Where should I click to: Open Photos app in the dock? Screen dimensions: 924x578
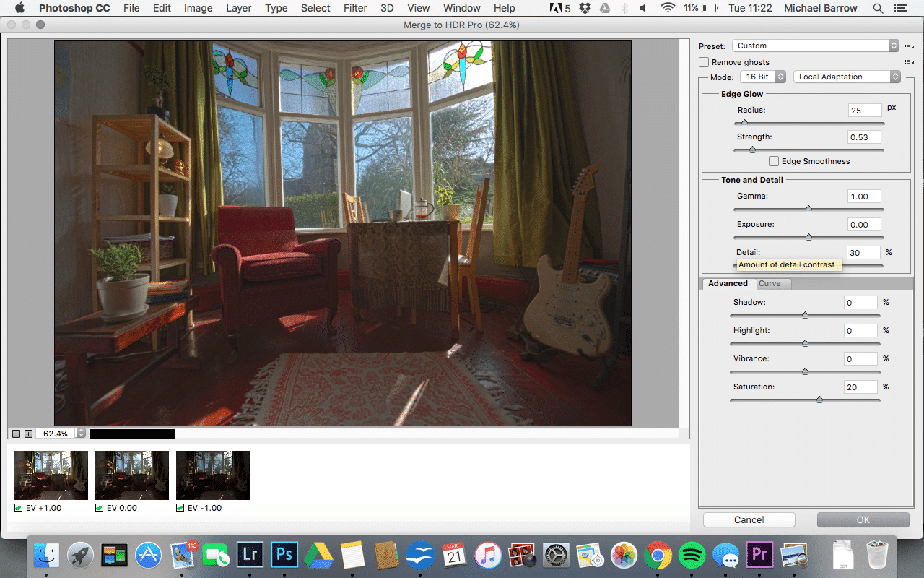(x=623, y=555)
